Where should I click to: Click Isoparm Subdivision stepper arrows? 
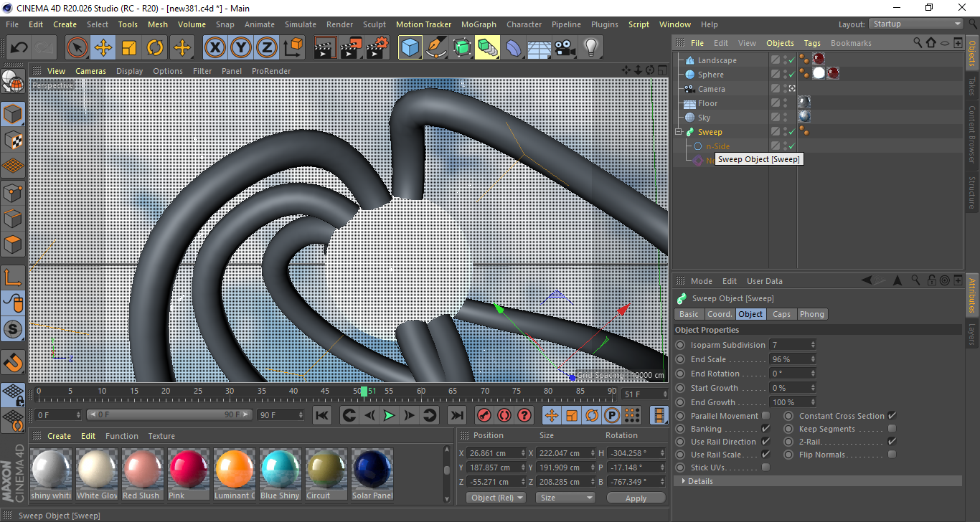tap(813, 345)
